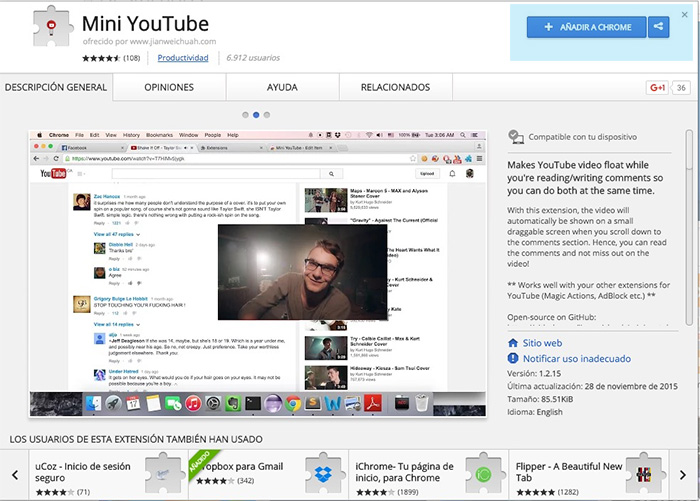Screen dimensions: 700x501
Task: Open the Relacionados tab
Action: (x=396, y=87)
